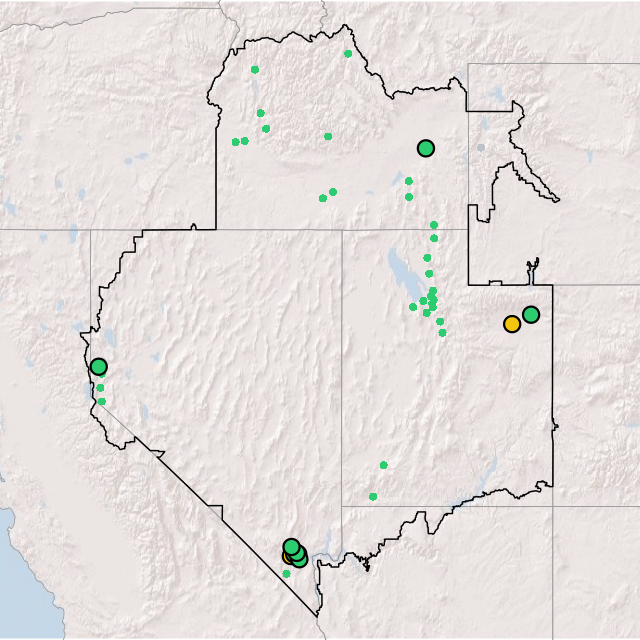Select small green dot just below Las Vegas cluster
Screen dimensions: 640x640
pyautogui.click(x=286, y=574)
